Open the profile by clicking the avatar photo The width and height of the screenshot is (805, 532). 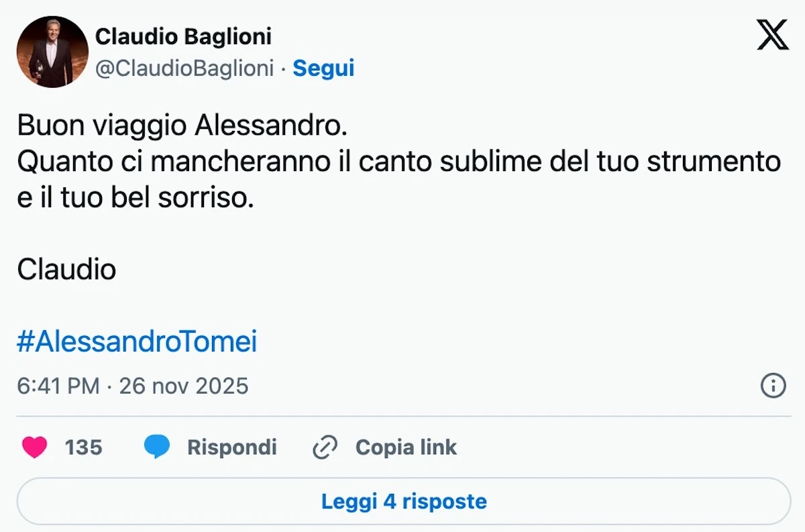tap(52, 52)
